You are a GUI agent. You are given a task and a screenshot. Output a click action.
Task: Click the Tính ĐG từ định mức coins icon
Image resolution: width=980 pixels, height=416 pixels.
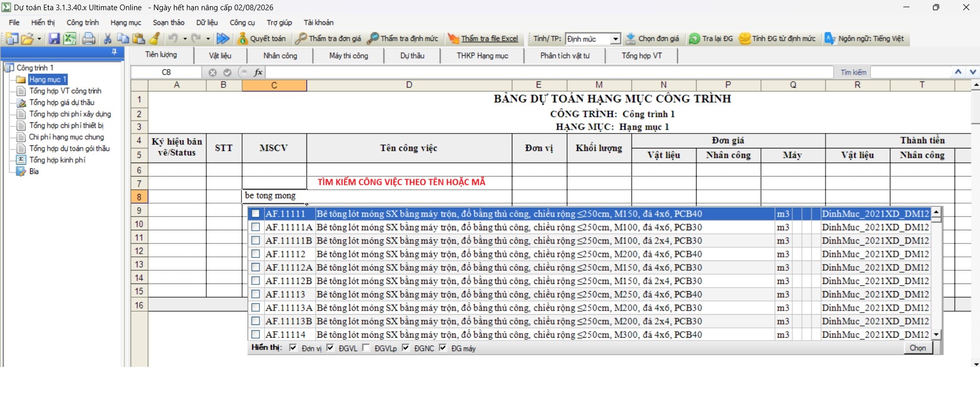(745, 39)
